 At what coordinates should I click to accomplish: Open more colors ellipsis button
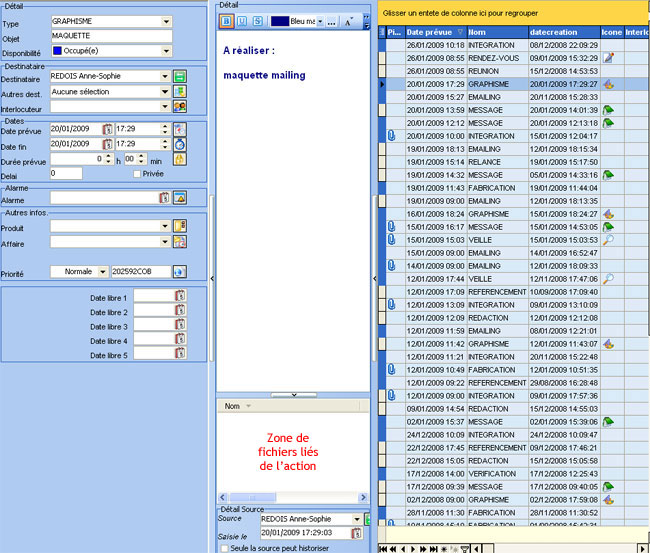[331, 22]
